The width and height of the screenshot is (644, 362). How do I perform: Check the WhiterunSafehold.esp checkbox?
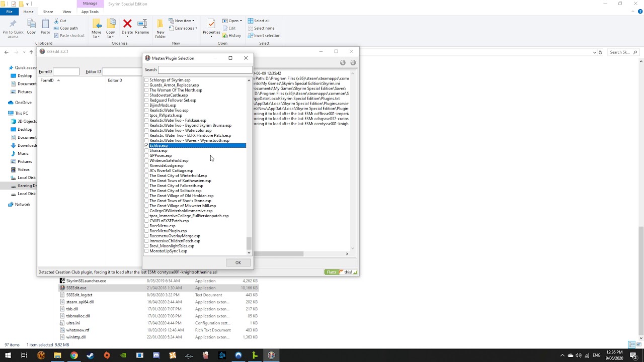(147, 160)
